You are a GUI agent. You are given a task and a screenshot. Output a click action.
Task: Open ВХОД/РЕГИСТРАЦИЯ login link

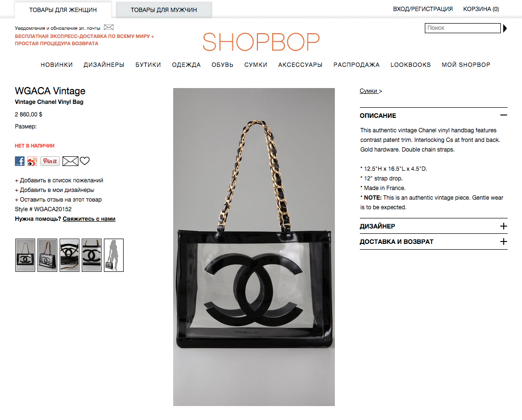(423, 9)
